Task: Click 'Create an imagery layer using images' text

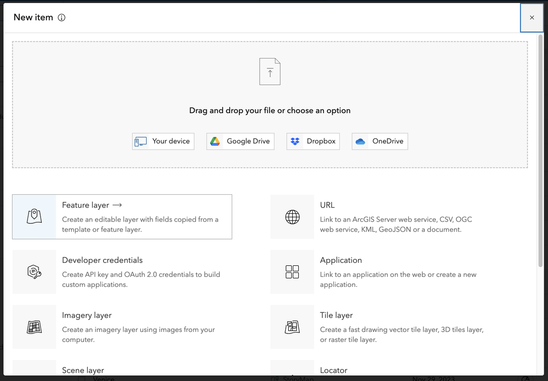Action: coord(138,335)
